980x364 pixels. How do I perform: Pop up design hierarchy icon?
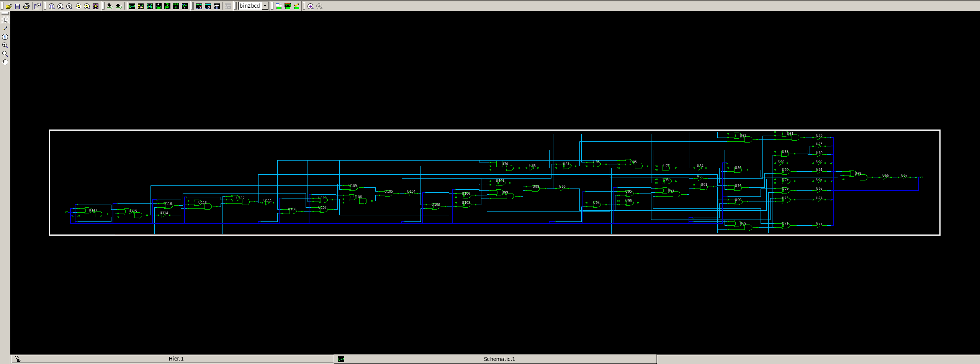pyautogui.click(x=118, y=6)
